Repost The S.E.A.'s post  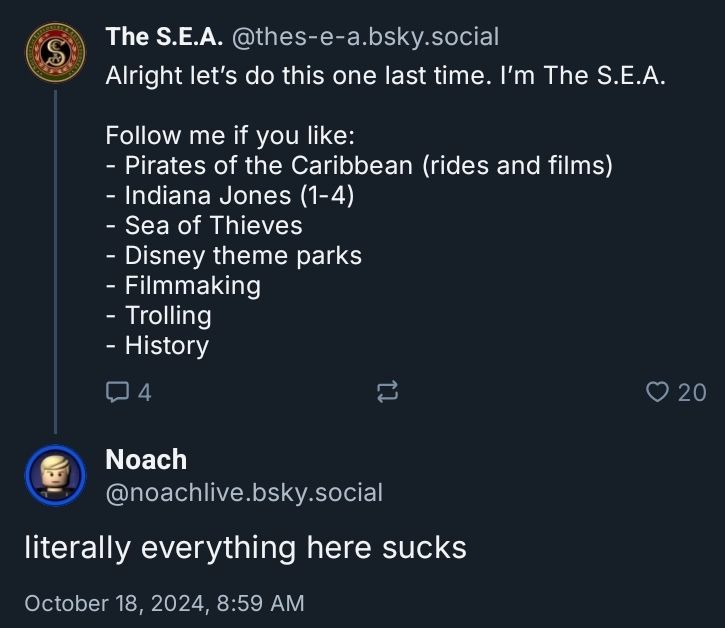coord(386,392)
